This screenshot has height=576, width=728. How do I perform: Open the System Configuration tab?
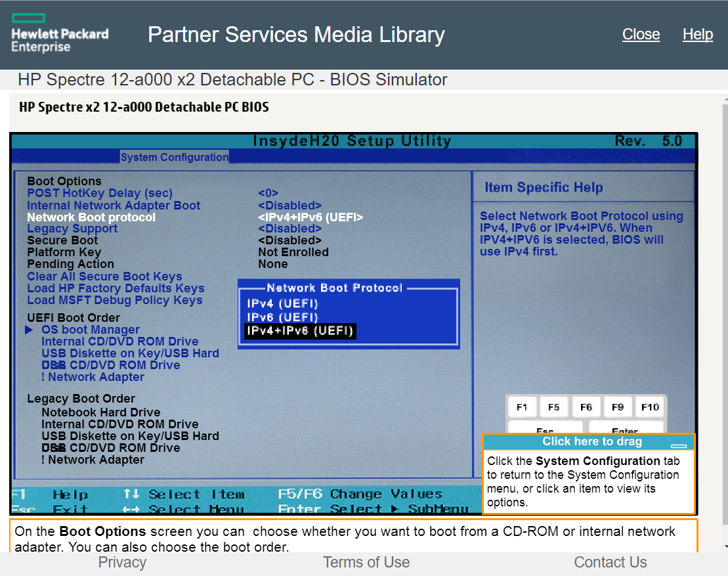point(175,157)
